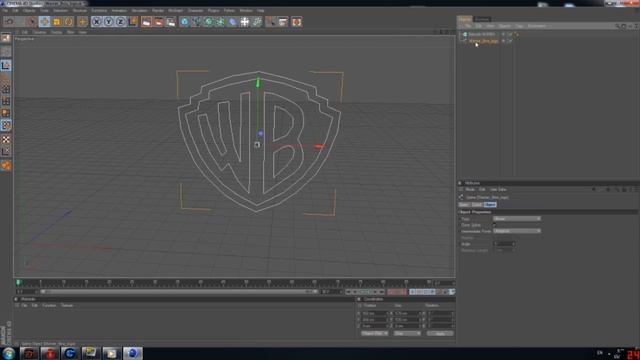Click Render Active View icon
This screenshot has height=360, width=640.
pos(146,21)
